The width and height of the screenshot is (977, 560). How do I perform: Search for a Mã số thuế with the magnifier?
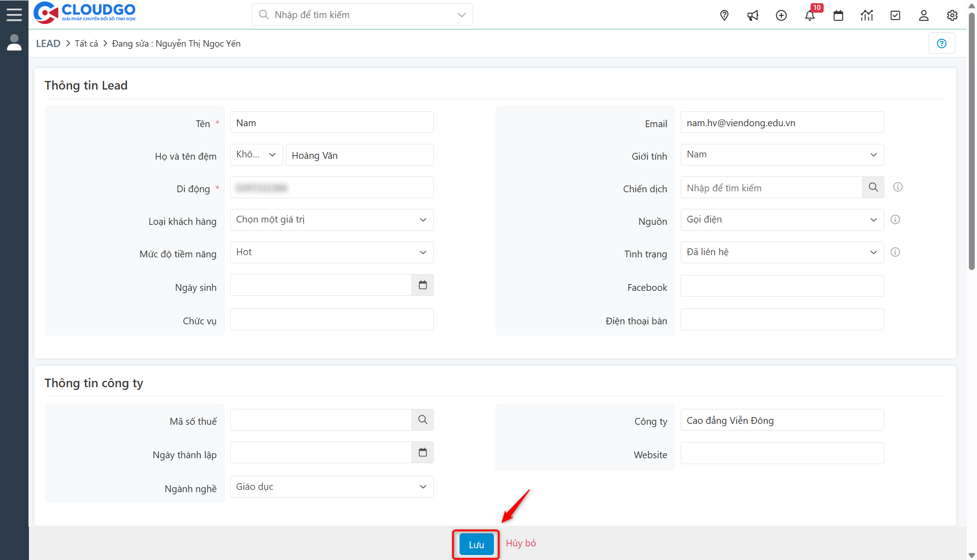pyautogui.click(x=422, y=419)
